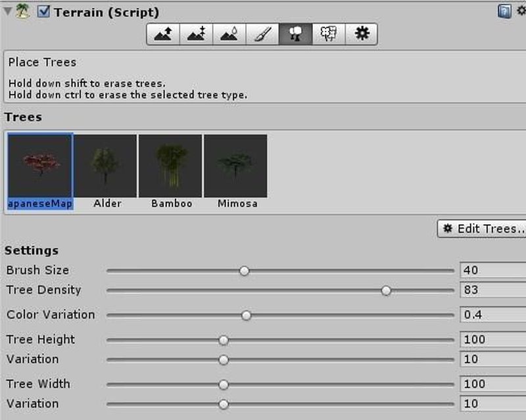Choose the Bamboo tree thumbnail
526x420 pixels.
pos(171,165)
